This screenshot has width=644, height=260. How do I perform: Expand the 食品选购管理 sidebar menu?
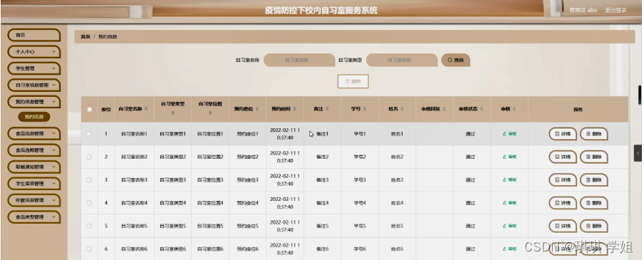coord(34,150)
